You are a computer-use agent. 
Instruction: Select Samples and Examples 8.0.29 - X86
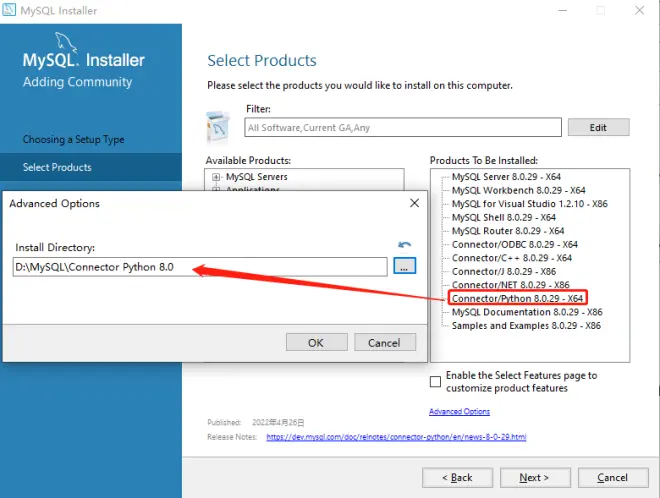point(526,325)
